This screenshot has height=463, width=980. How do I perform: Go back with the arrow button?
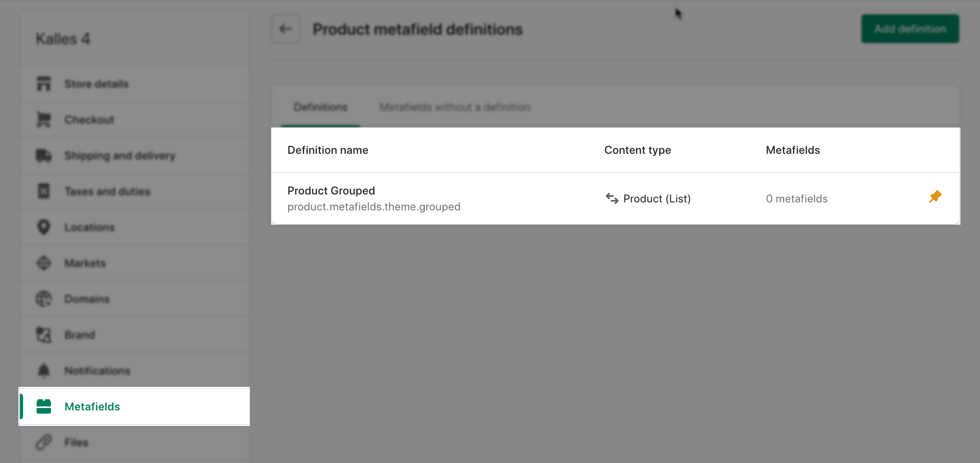[x=286, y=29]
